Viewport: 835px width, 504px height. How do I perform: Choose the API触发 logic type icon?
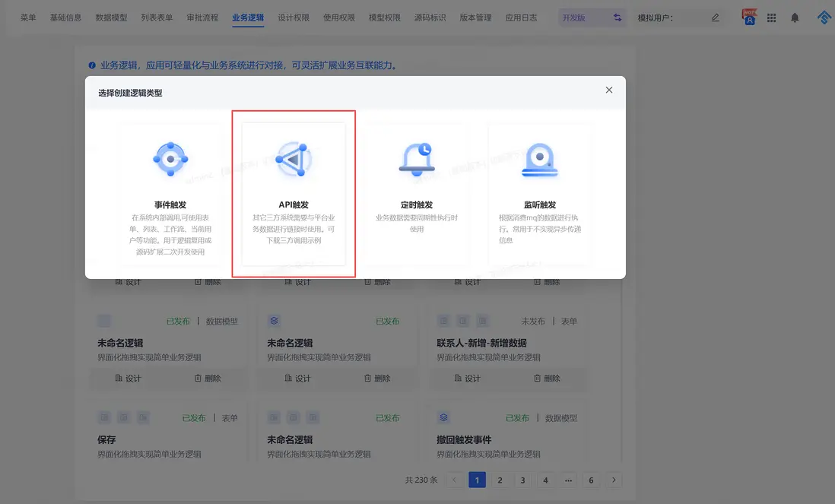pyautogui.click(x=294, y=159)
